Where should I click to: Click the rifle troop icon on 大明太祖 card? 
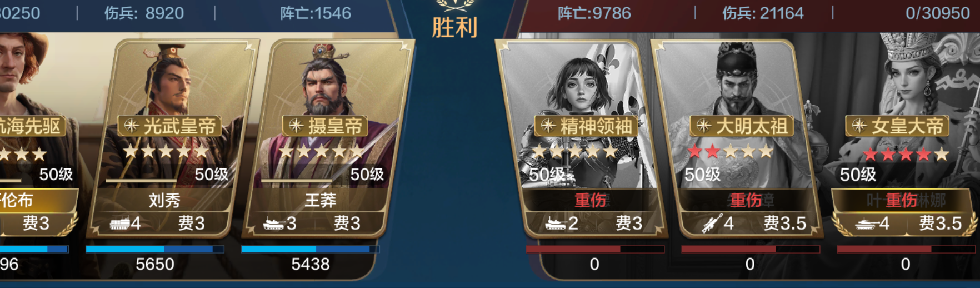[x=712, y=224]
